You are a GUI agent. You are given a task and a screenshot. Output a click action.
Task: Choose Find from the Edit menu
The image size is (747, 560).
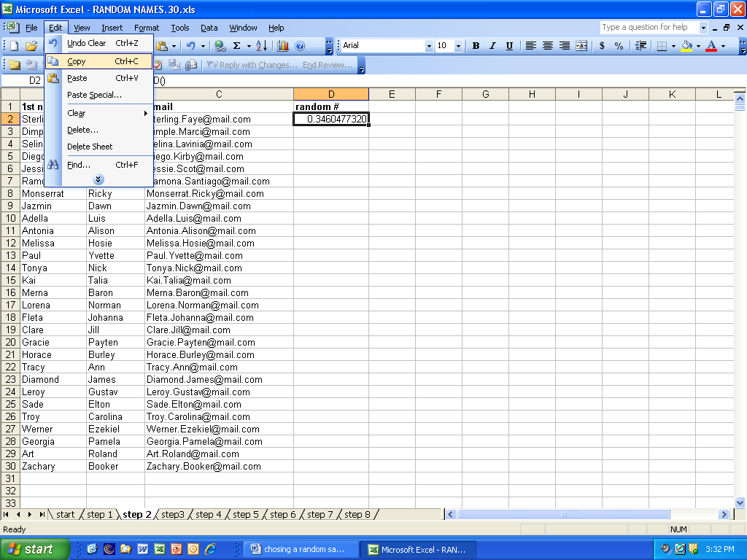(99, 165)
